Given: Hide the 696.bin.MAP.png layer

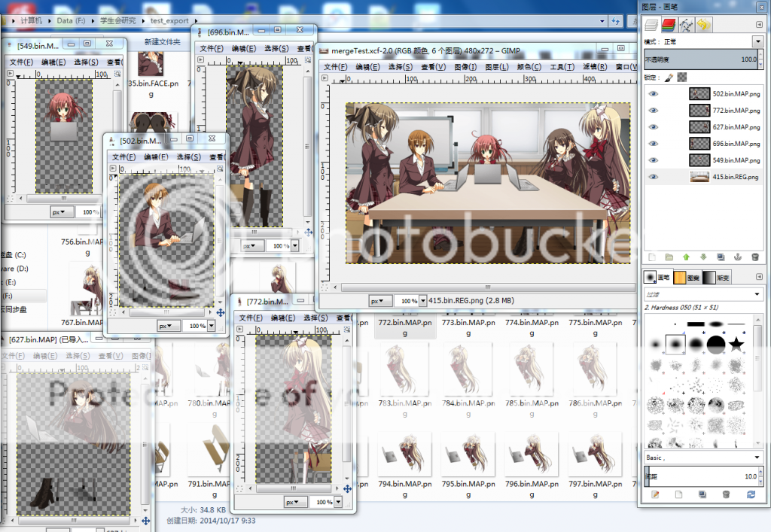Looking at the screenshot, I should click(653, 144).
